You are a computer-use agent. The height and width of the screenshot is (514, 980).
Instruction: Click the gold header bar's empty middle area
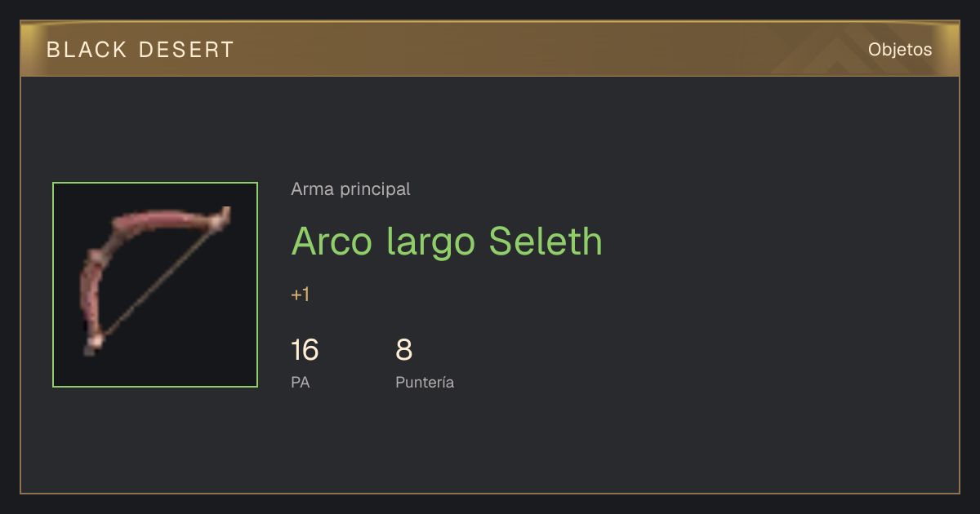[x=506, y=50]
